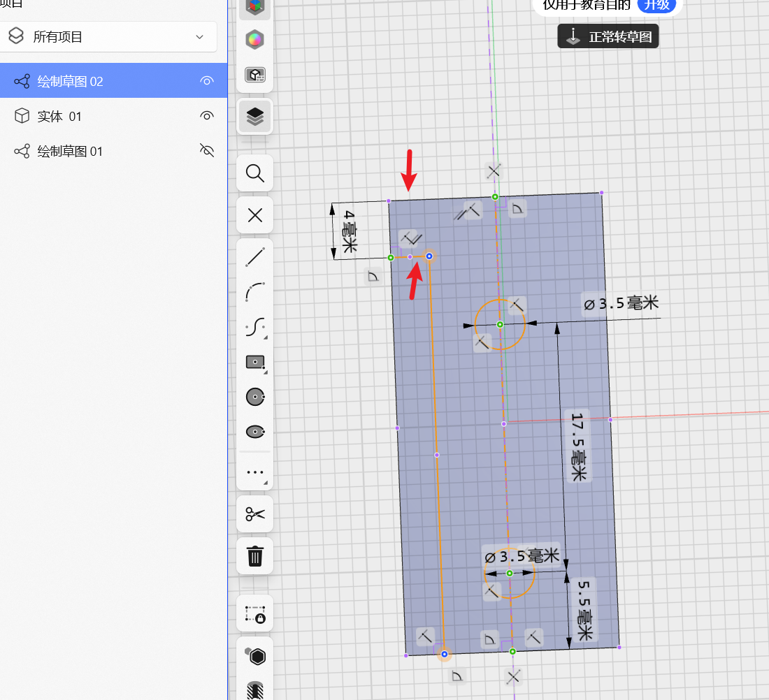Expand the three-dots more tools menu
769x700 pixels.
click(x=255, y=472)
